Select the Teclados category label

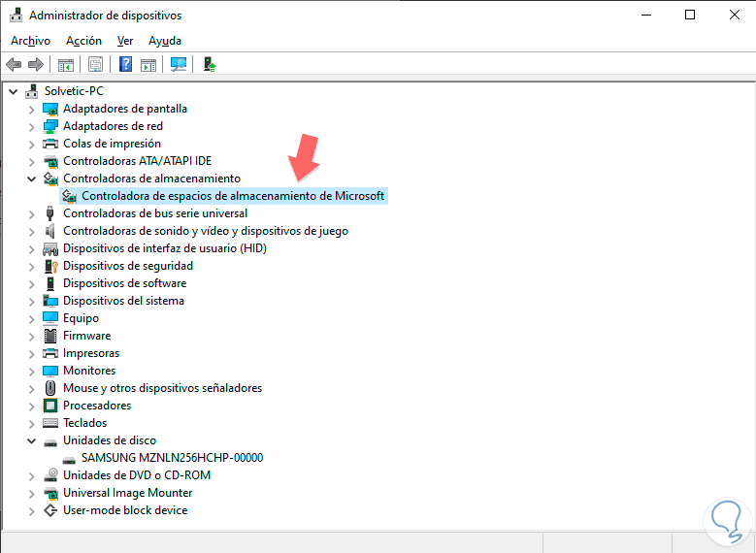click(84, 423)
